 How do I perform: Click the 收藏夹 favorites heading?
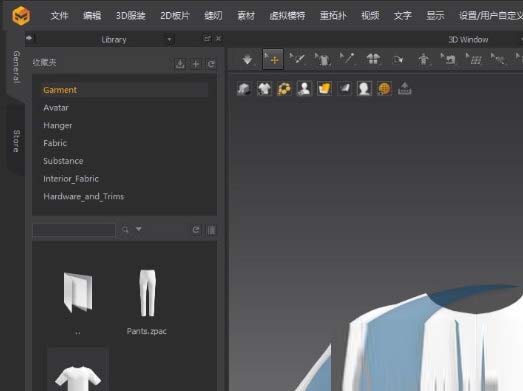tap(44, 62)
